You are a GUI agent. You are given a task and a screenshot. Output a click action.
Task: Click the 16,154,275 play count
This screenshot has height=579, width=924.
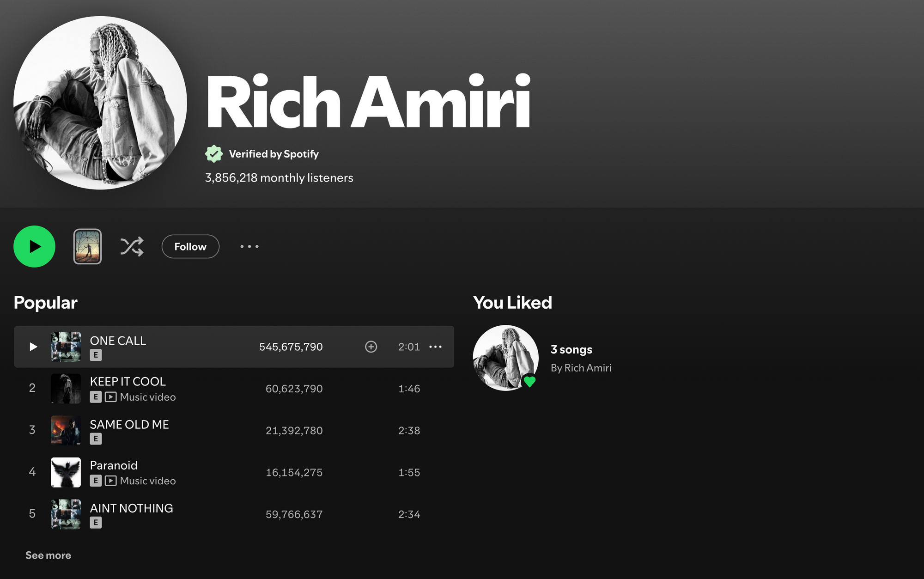point(294,472)
